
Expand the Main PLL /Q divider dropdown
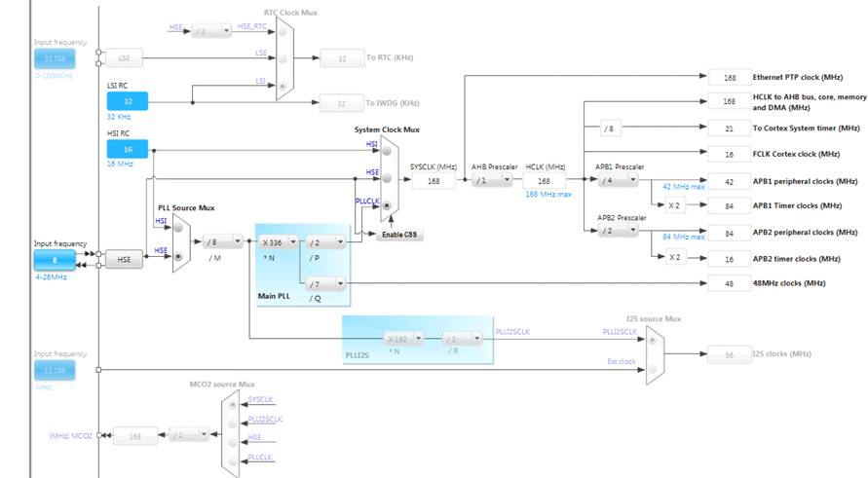pos(325,283)
